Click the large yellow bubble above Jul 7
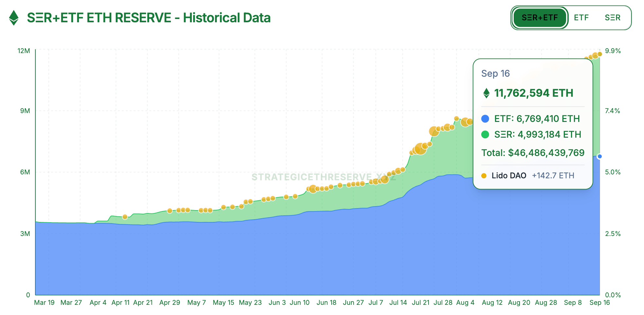This screenshot has width=644, height=315. tap(384, 179)
